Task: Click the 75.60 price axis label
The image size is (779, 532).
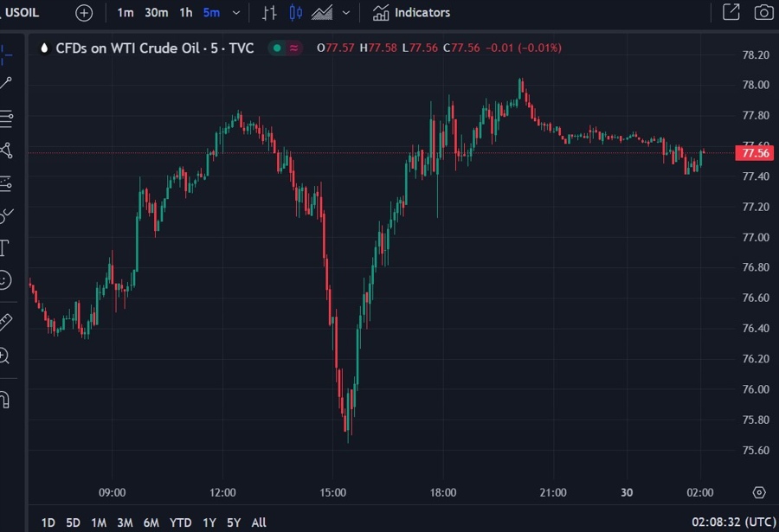Action: coord(756,451)
